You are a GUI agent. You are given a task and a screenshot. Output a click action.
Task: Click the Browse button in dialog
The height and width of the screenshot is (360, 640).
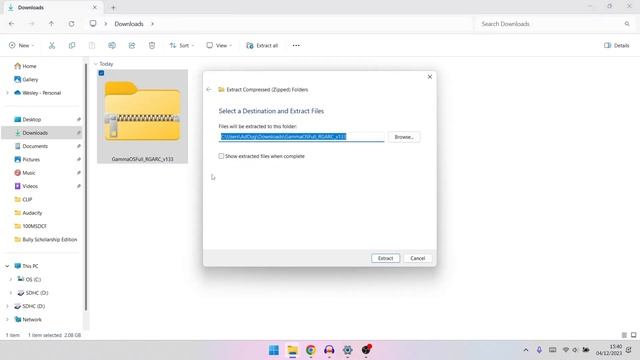[x=404, y=137]
